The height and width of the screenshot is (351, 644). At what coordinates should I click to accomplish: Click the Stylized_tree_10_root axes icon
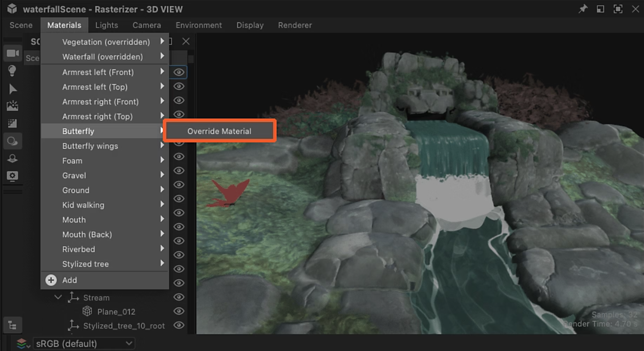73,326
